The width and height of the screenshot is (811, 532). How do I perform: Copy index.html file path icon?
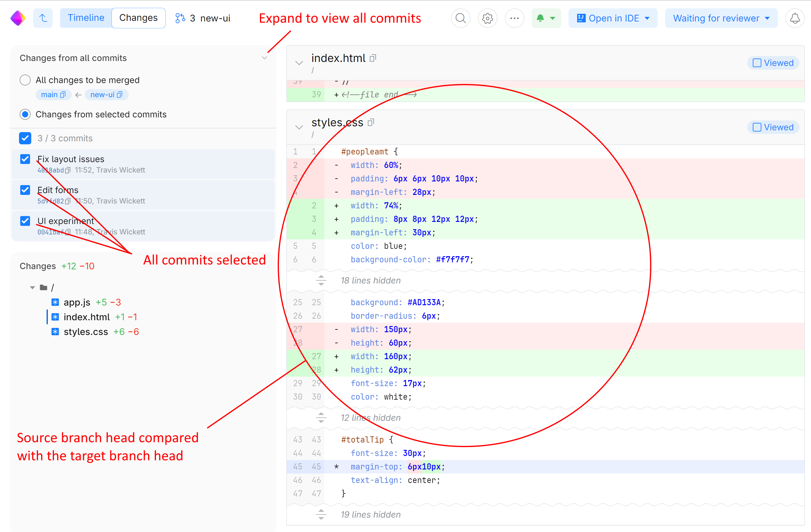(373, 58)
